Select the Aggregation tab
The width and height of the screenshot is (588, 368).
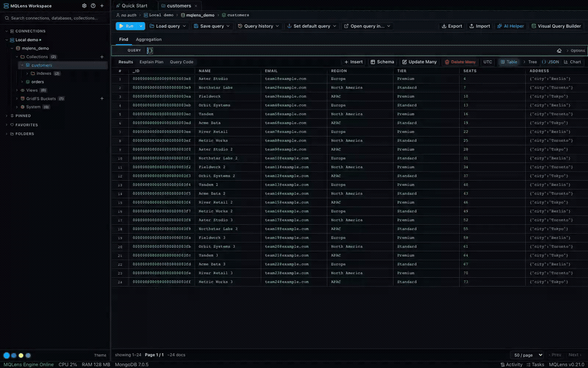pos(148,39)
